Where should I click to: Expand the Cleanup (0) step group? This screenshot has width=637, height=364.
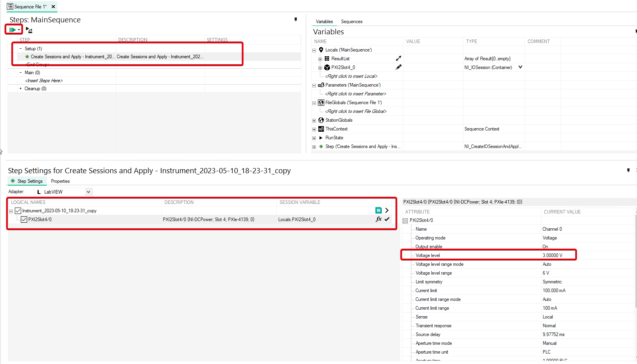[21, 89]
